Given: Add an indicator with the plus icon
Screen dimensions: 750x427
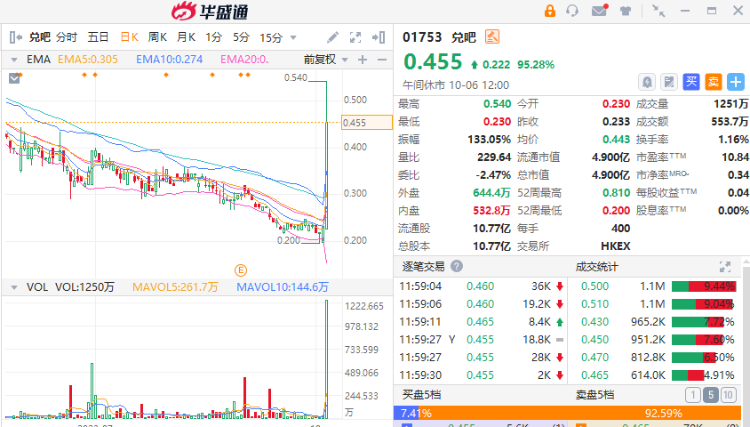Looking at the screenshot, I should pyautogui.click(x=363, y=60).
